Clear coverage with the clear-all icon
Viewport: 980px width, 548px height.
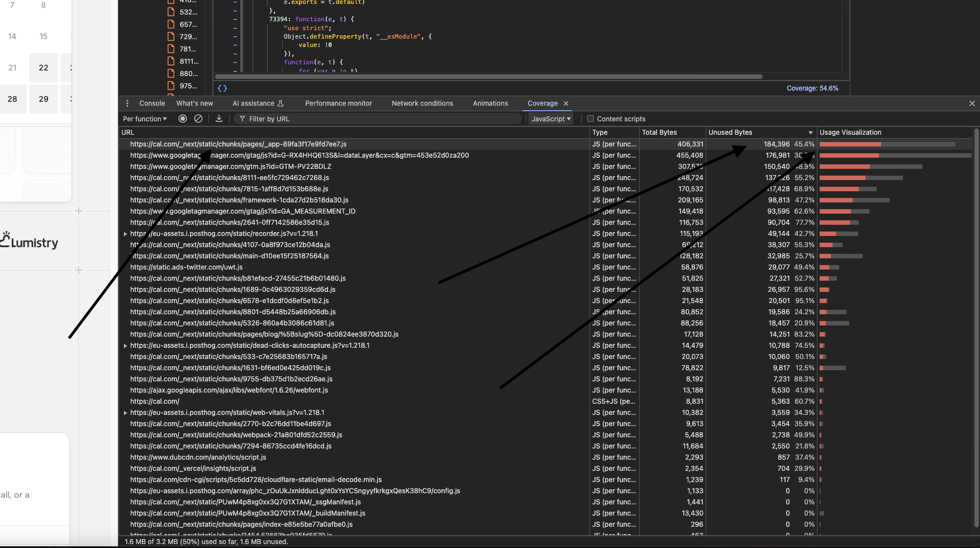pyautogui.click(x=198, y=119)
